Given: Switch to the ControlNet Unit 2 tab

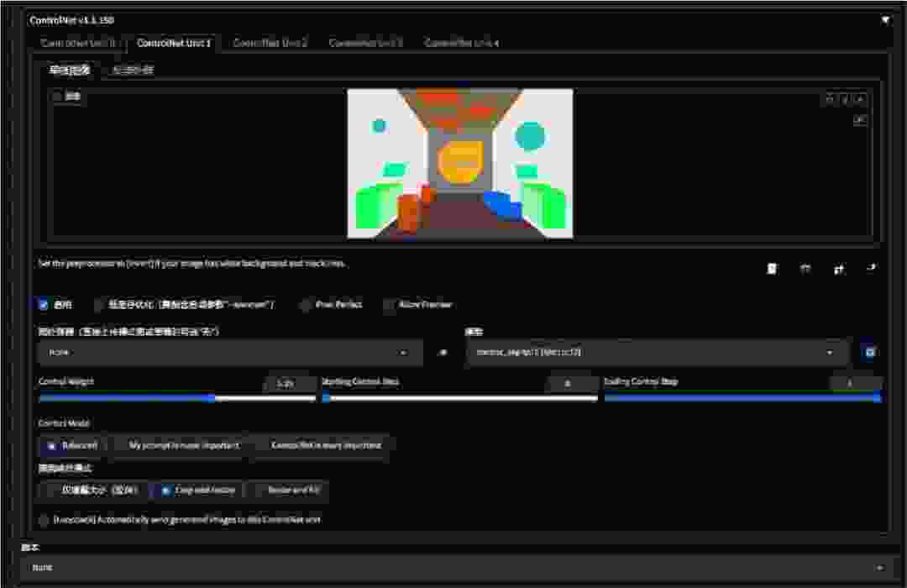Looking at the screenshot, I should click(270, 43).
